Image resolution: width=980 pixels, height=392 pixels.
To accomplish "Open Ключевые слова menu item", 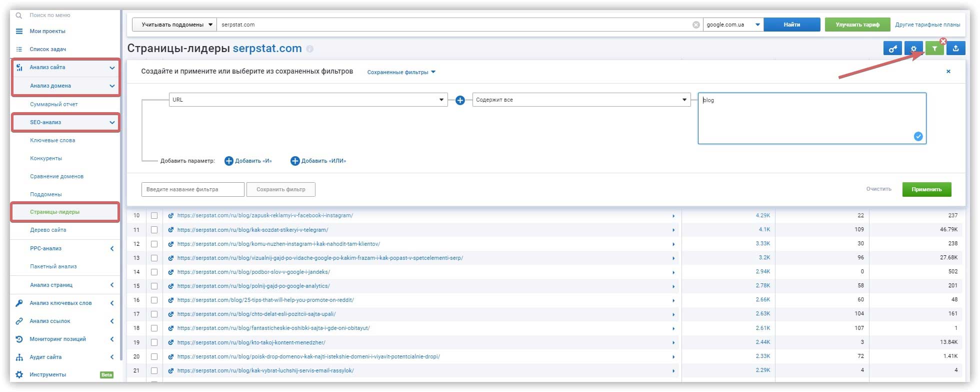I will [52, 140].
